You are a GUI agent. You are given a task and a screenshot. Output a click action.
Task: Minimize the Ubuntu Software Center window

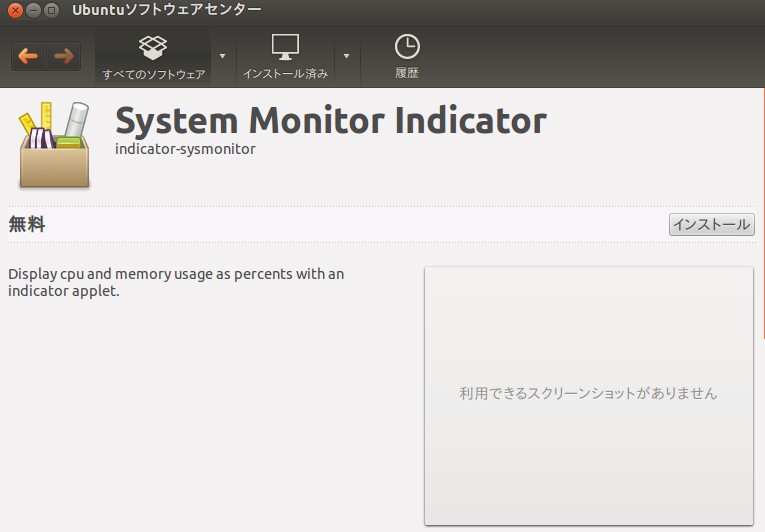pos(33,10)
